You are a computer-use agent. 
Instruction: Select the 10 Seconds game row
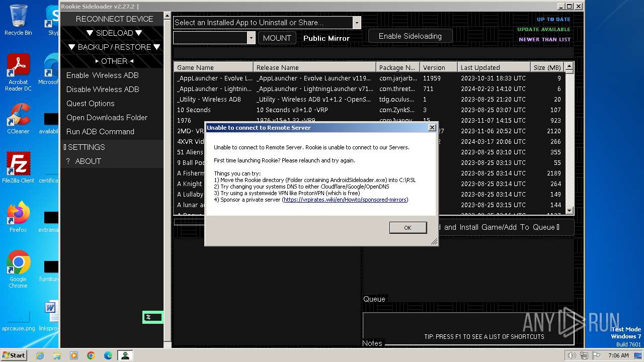point(369,110)
